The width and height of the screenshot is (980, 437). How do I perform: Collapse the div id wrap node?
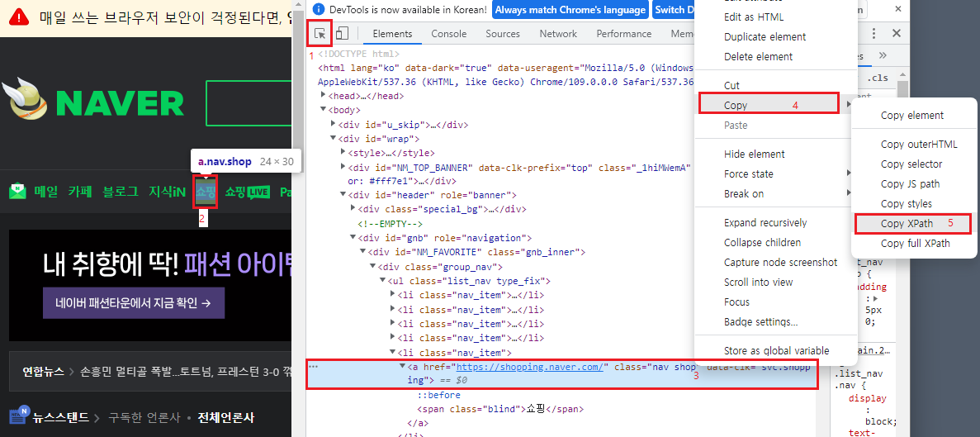click(x=333, y=138)
